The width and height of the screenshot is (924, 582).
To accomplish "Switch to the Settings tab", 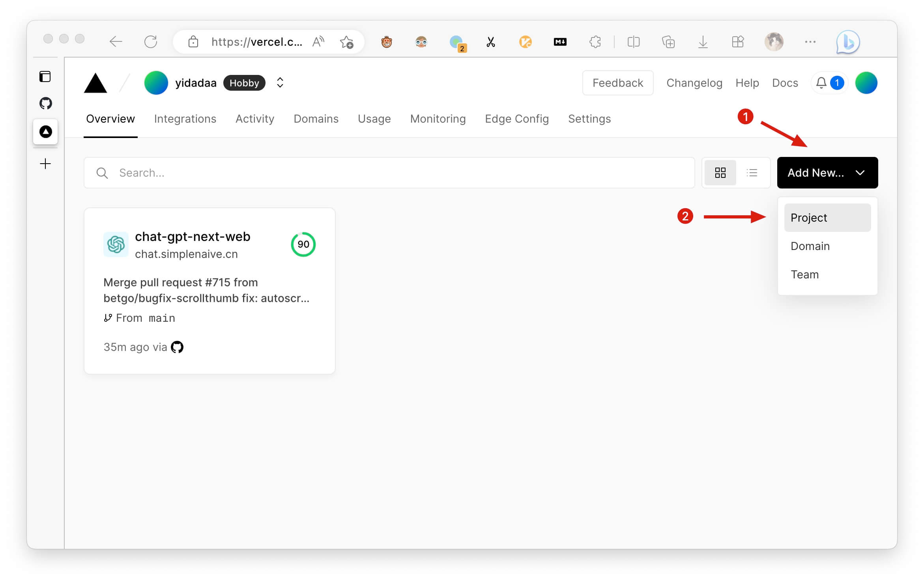I will tap(589, 119).
